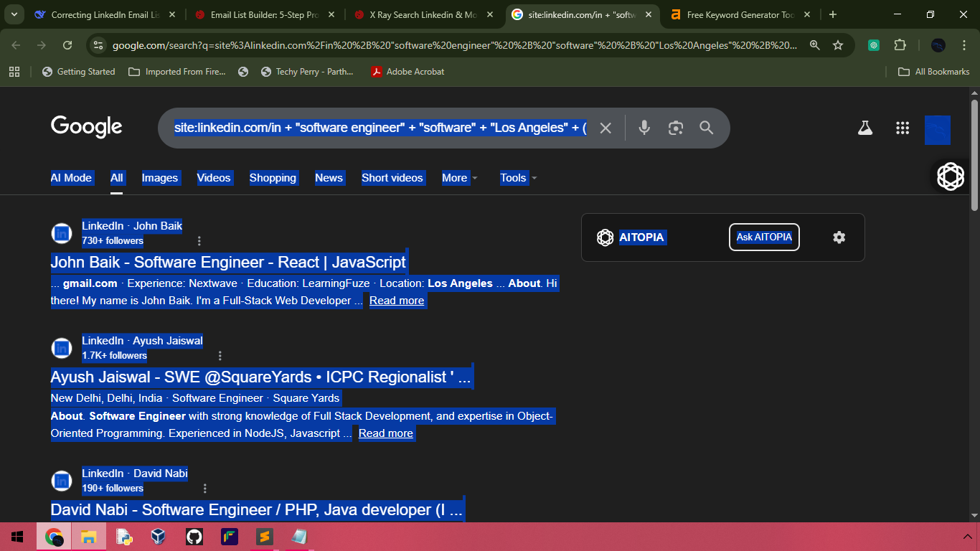Reload the current page
Viewport: 980px width, 551px height.
click(67, 45)
